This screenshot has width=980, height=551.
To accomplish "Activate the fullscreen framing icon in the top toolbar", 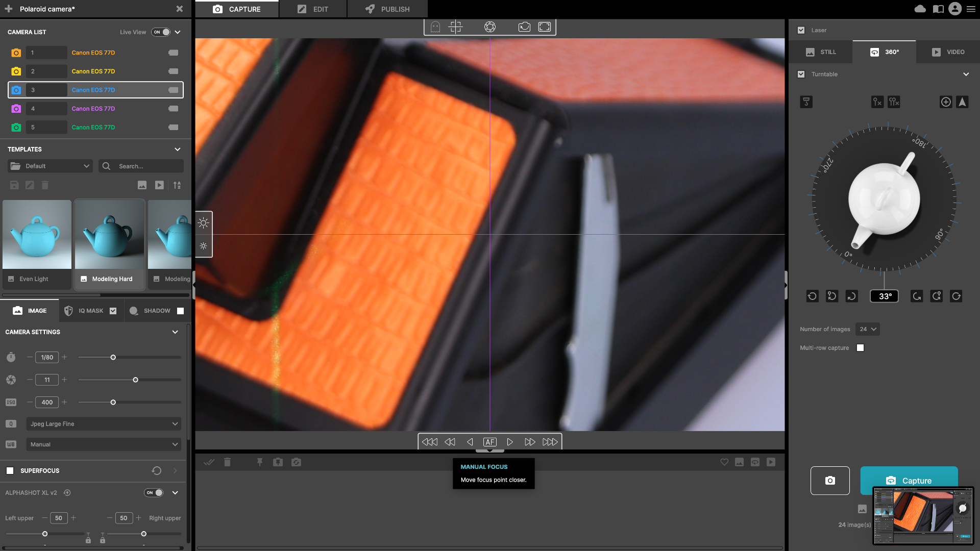I will 544,27.
